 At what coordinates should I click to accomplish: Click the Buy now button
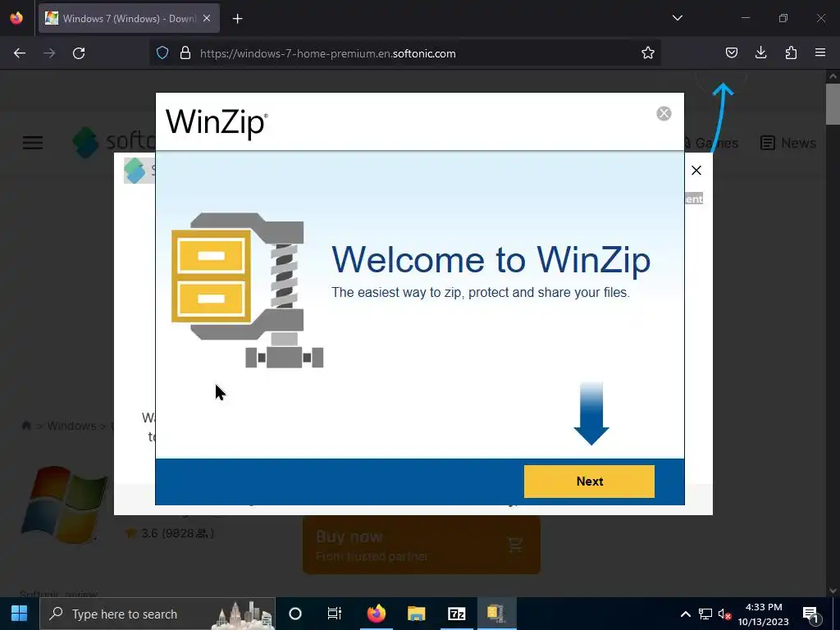tap(421, 546)
